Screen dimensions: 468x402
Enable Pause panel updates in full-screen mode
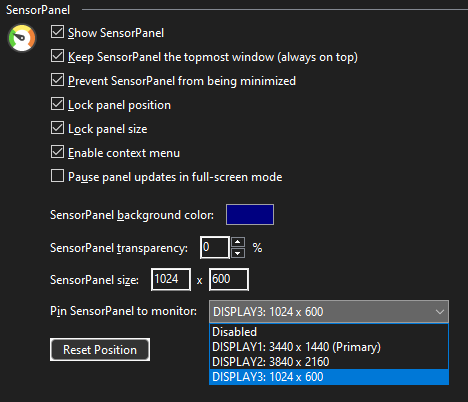point(57,176)
